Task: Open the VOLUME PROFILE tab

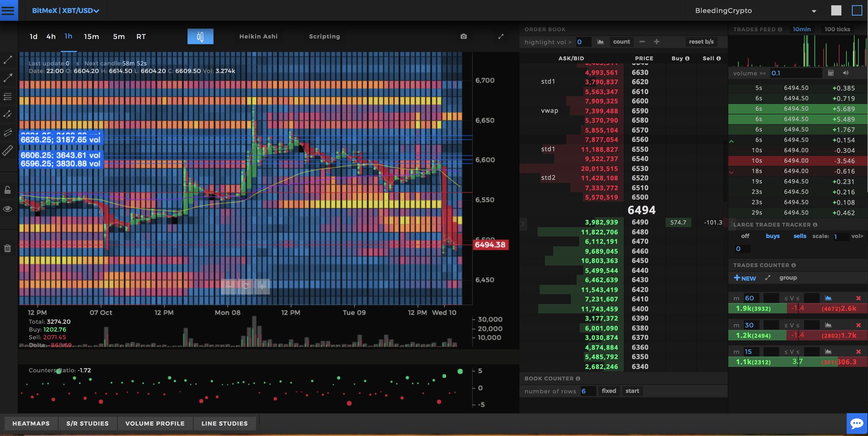Action: [x=155, y=423]
